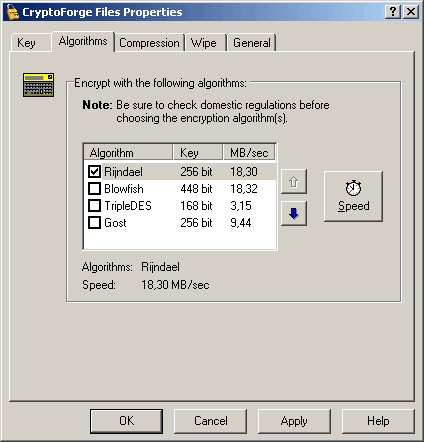This screenshot has height=442, width=424.
Task: Open the Wipe tab
Action: click(204, 43)
